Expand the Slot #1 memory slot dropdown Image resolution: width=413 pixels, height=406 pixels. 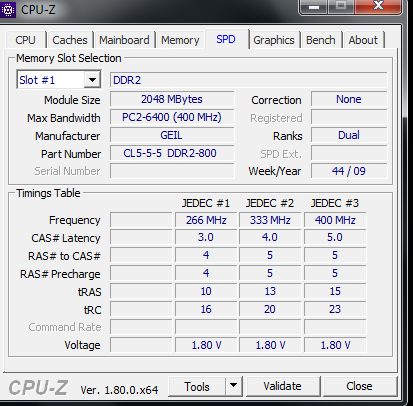tap(92, 80)
